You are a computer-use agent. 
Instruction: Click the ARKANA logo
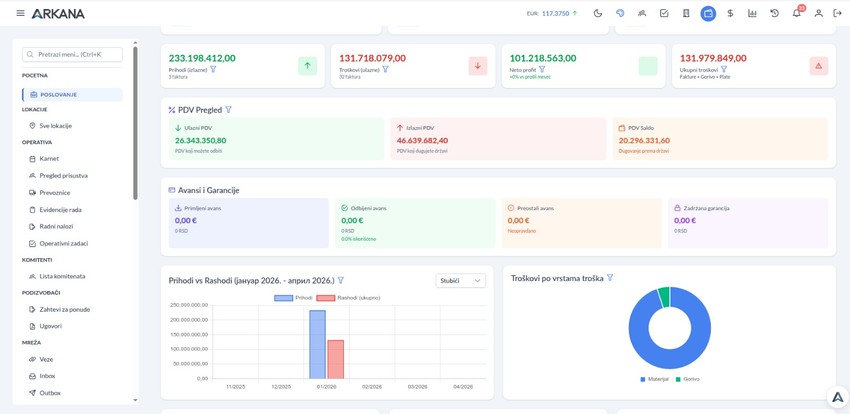(x=58, y=14)
